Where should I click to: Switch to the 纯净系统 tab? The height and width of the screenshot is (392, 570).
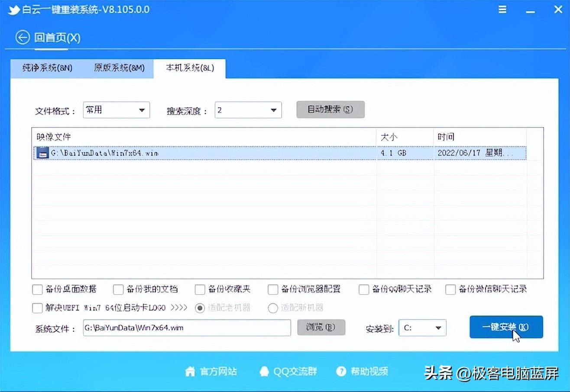[47, 68]
